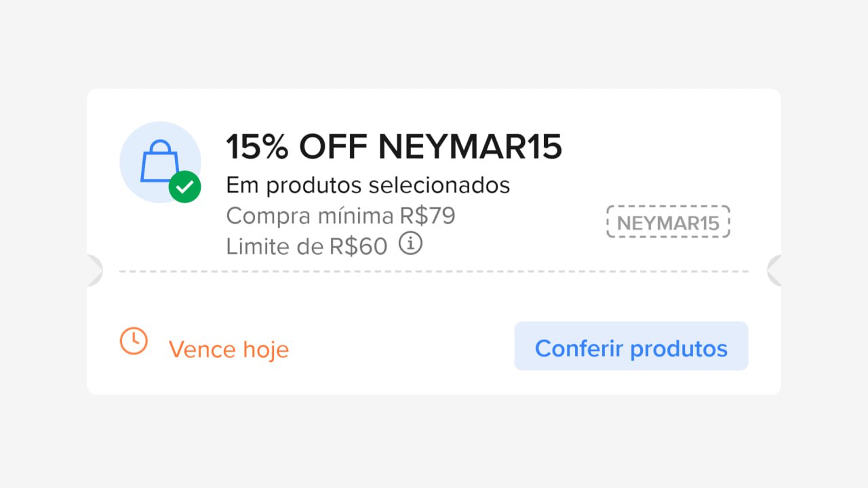Click the orange clock icon
This screenshot has height=488, width=868.
pyautogui.click(x=134, y=341)
